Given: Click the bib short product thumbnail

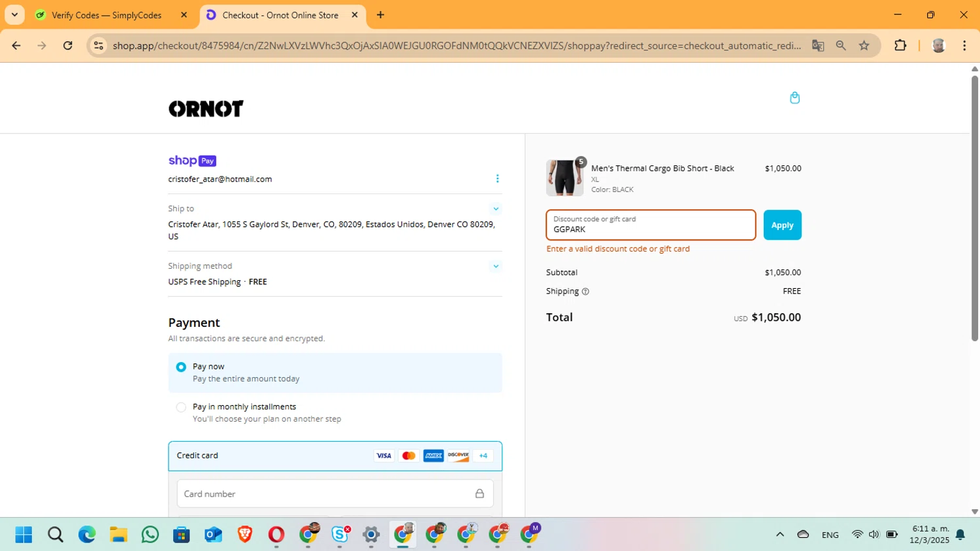Looking at the screenshot, I should click(x=564, y=178).
